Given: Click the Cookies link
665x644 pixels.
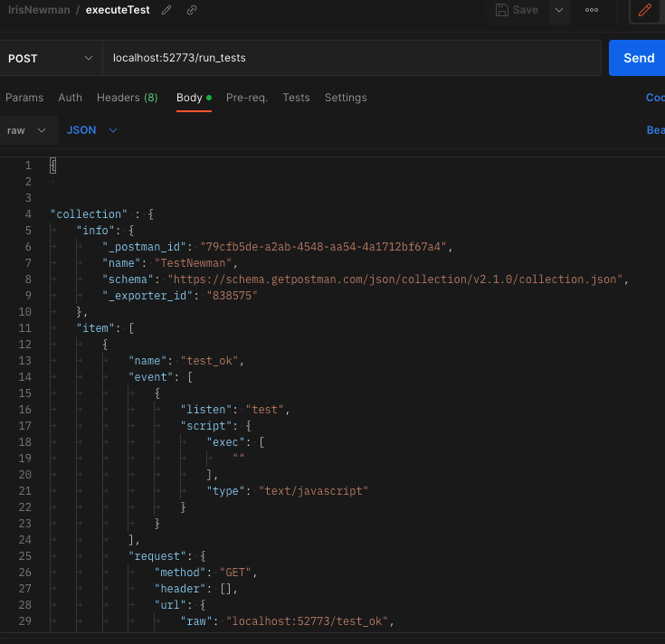Looking at the screenshot, I should click(x=654, y=98).
